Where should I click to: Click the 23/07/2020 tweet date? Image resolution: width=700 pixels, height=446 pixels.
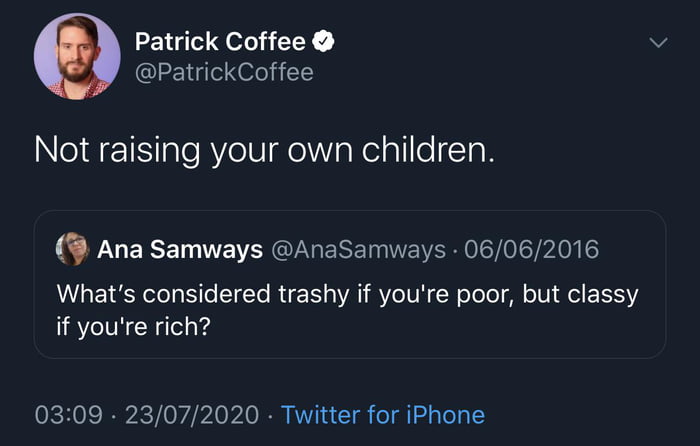189,414
